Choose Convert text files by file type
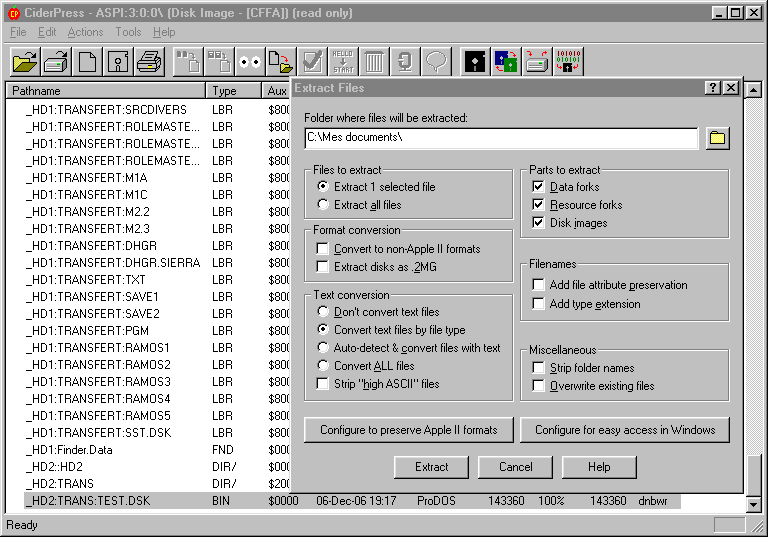Screen dimensions: 768x537 click(391, 330)
